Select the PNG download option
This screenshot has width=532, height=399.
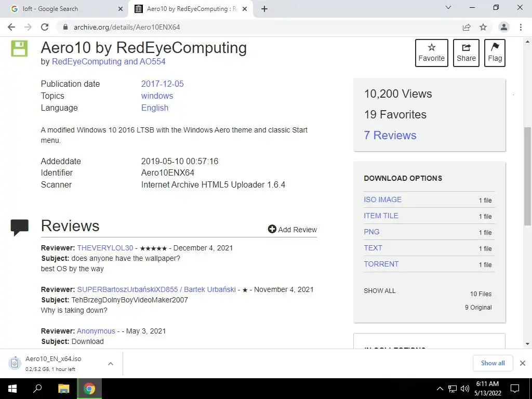click(x=371, y=232)
